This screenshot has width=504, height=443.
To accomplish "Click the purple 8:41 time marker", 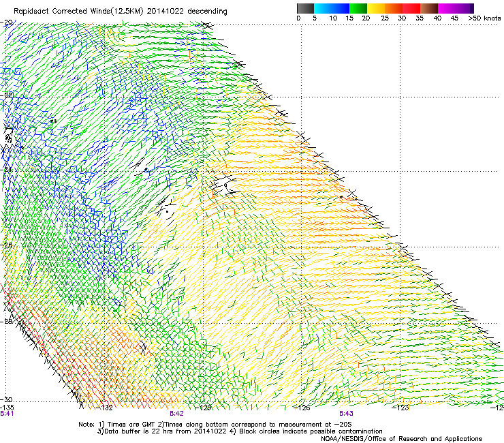I will pos(7,414).
